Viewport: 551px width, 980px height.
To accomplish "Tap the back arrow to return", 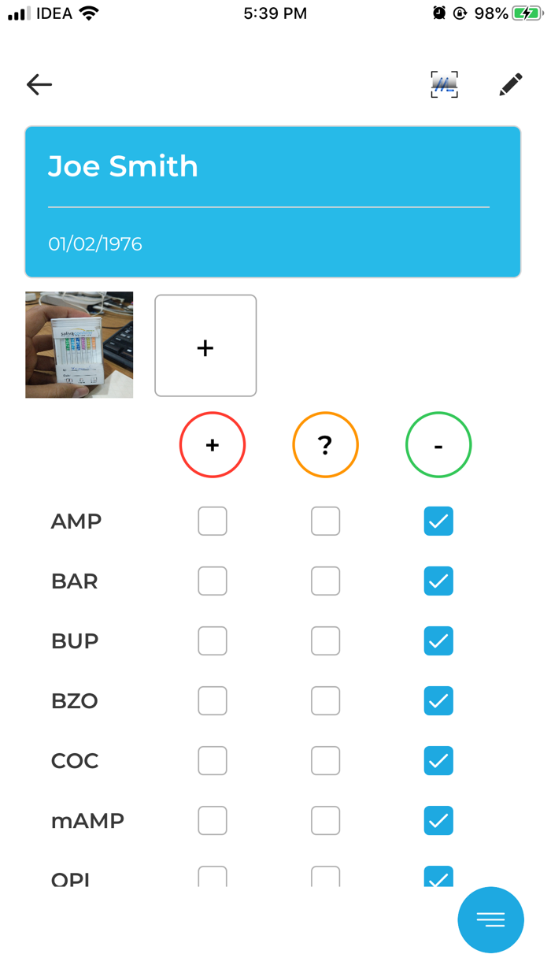I will tap(39, 84).
